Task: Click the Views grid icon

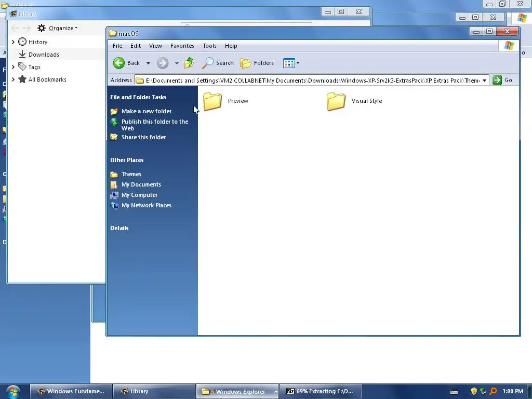Action: [289, 63]
